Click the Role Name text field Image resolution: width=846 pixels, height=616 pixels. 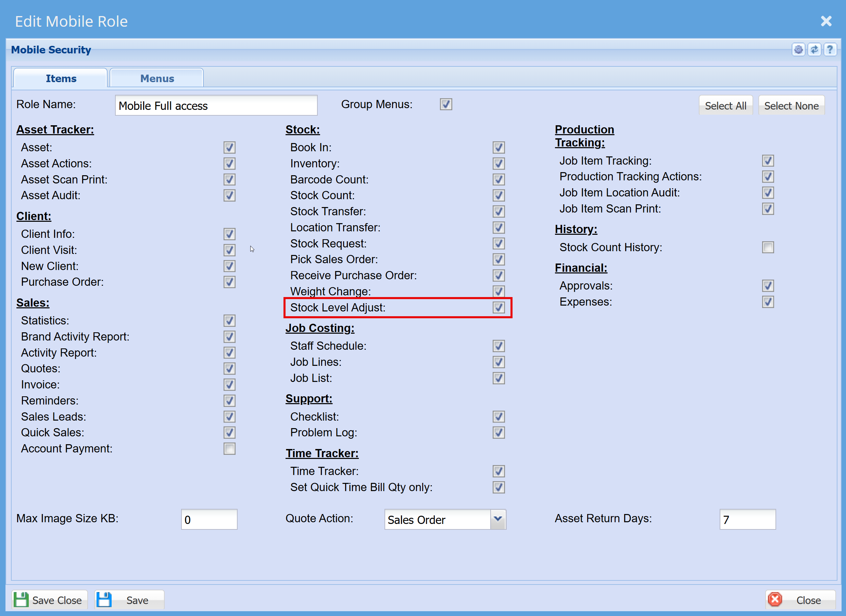pos(216,106)
